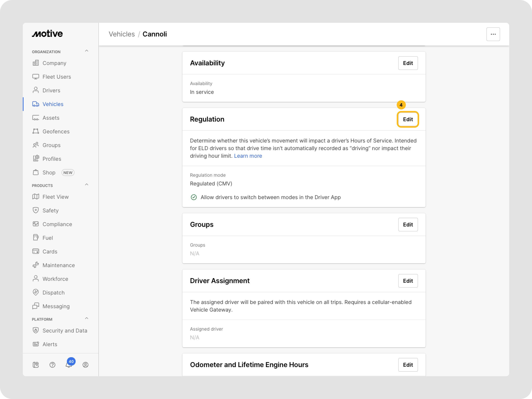This screenshot has width=532, height=399.
Task: Click Edit in the Regulation section
Action: tap(408, 119)
